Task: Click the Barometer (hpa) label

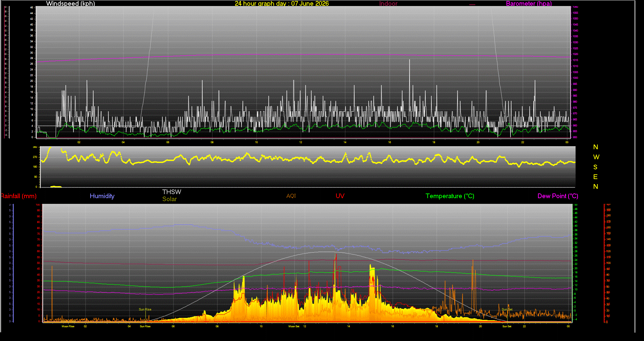Action: point(529,3)
